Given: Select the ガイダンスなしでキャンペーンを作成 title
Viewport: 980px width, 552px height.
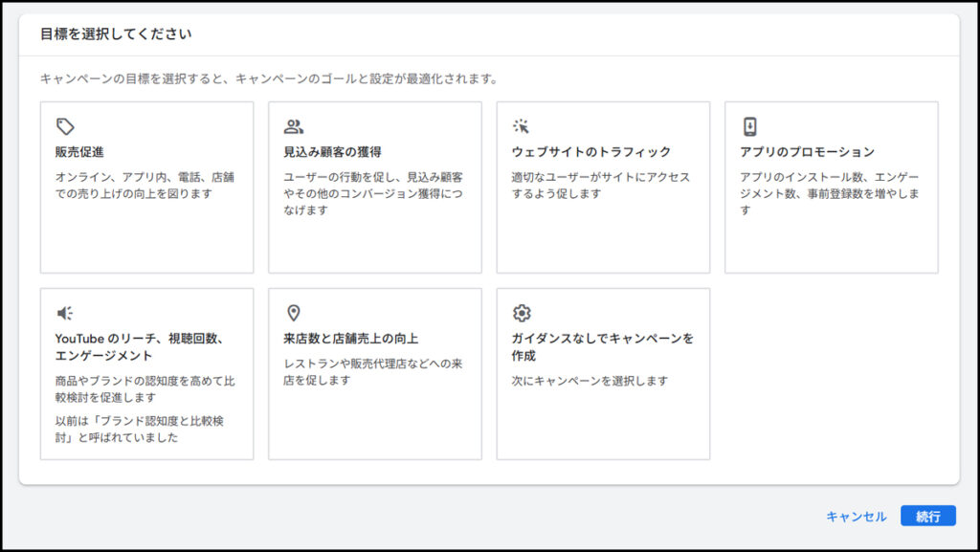Looking at the screenshot, I should coord(603,346).
